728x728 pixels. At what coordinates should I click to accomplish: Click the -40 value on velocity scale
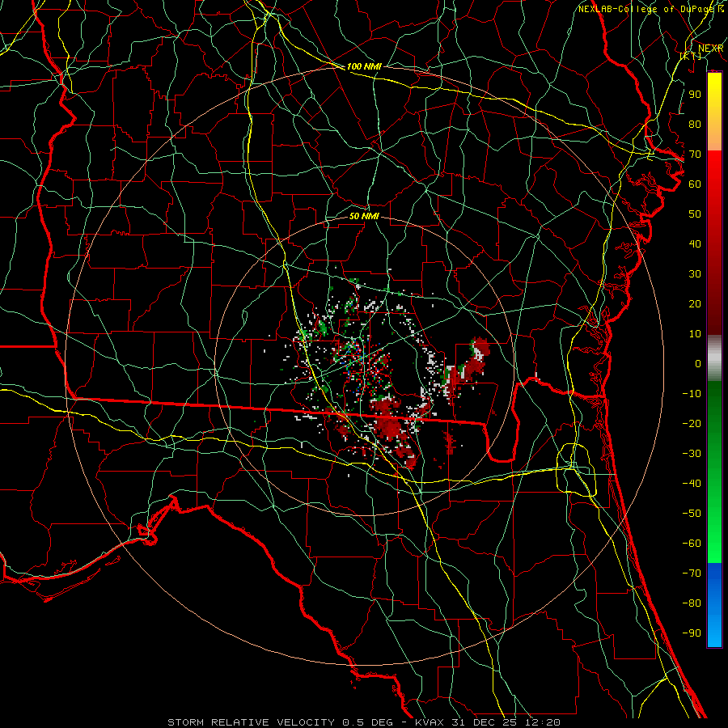[692, 484]
